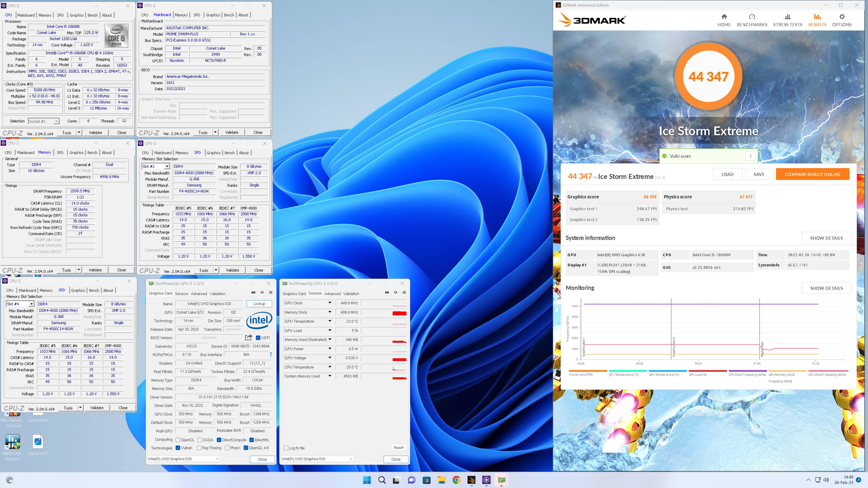Open 3DMark Home section
The width and height of the screenshot is (868, 488).
click(x=724, y=20)
